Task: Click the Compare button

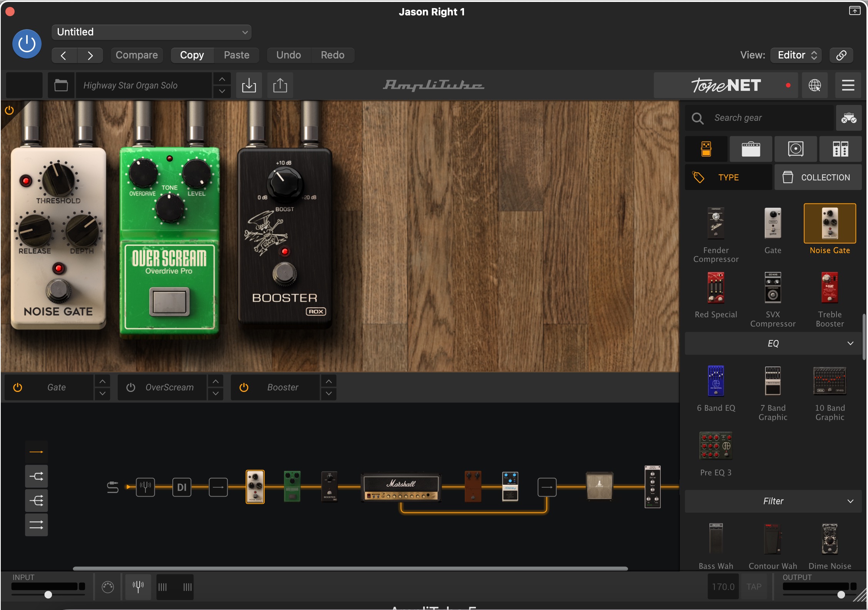Action: point(137,55)
